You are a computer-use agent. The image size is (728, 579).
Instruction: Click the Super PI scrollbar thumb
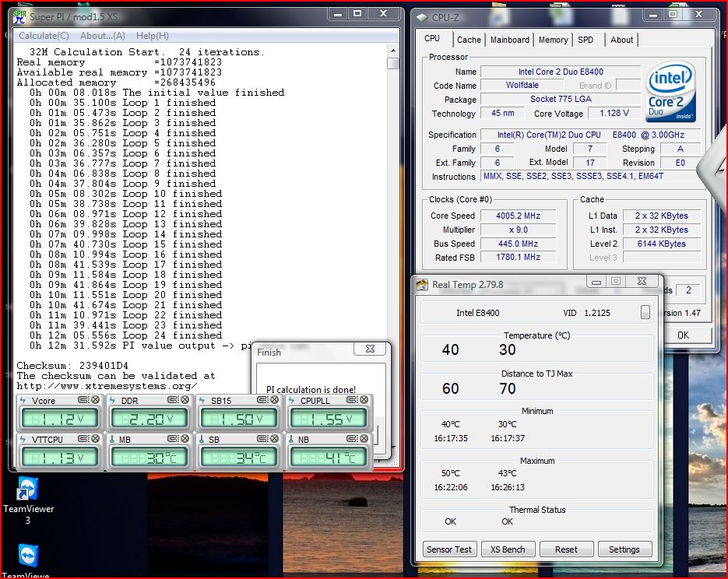[x=393, y=63]
